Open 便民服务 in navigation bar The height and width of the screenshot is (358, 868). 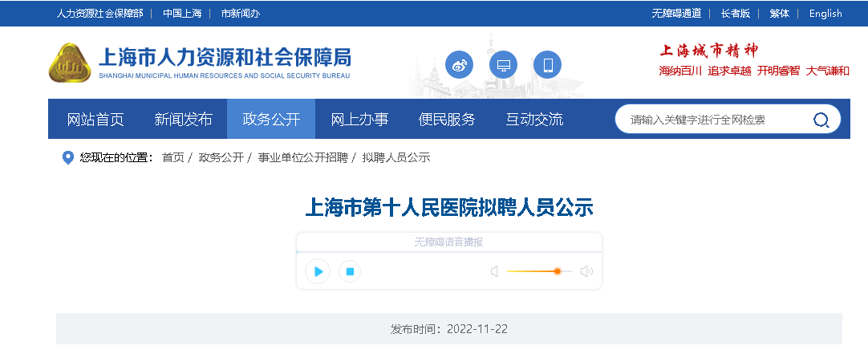tap(447, 120)
